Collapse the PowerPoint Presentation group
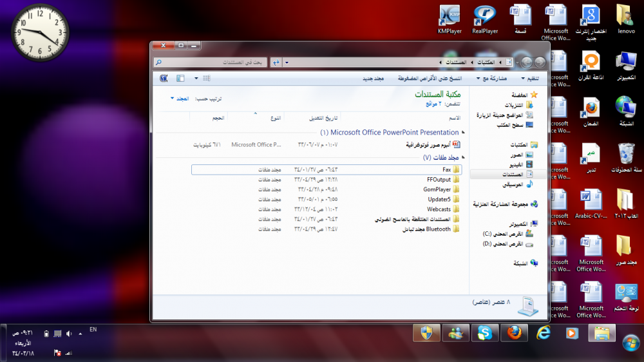This screenshot has height=362, width=644. pyautogui.click(x=463, y=132)
